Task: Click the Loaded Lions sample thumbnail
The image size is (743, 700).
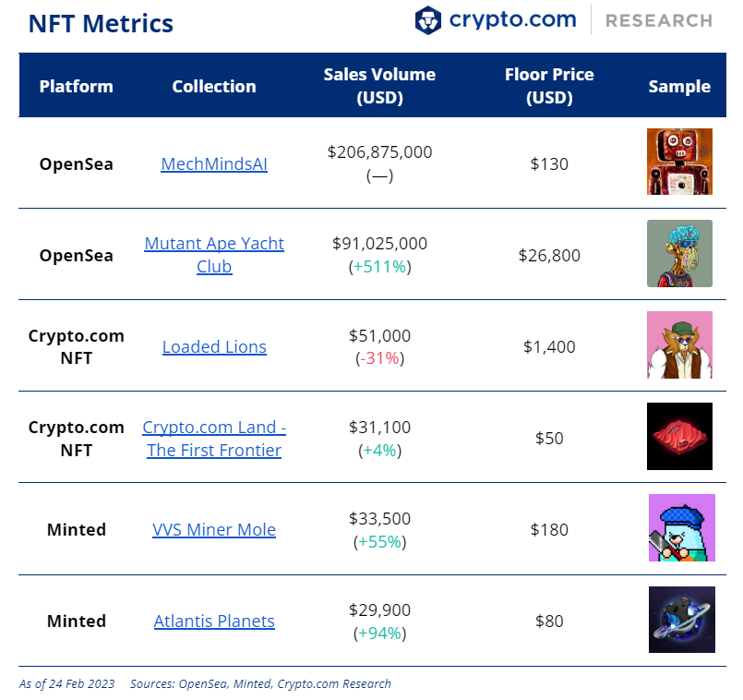Action: point(679,344)
